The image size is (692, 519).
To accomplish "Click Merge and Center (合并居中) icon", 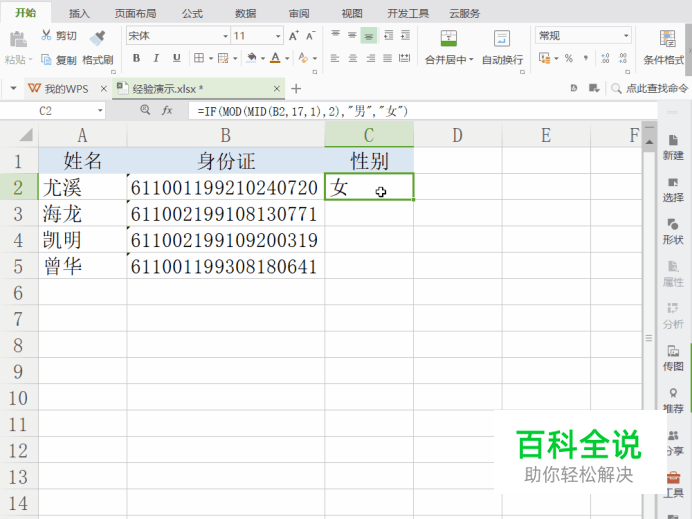I will [x=448, y=38].
